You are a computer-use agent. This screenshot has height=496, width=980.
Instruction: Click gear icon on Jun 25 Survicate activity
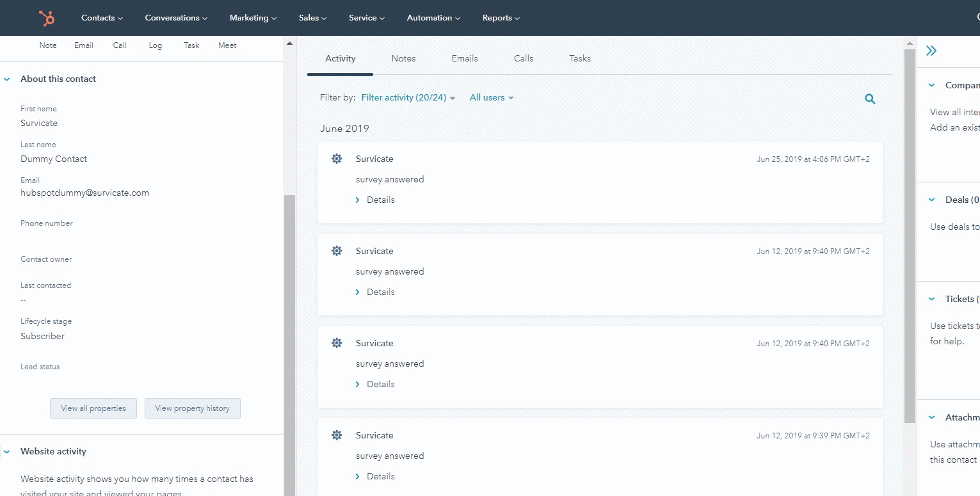pyautogui.click(x=337, y=159)
